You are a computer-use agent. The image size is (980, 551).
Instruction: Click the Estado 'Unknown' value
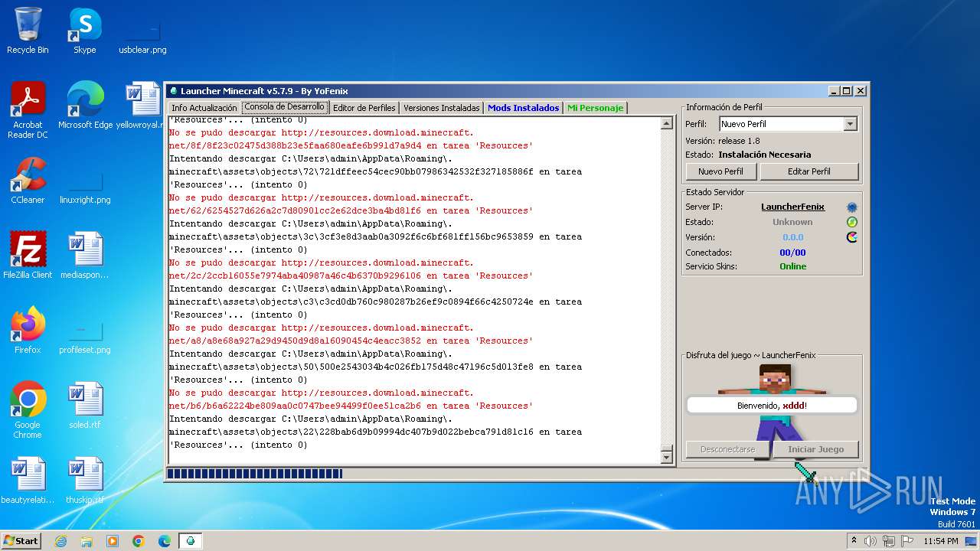pos(792,222)
